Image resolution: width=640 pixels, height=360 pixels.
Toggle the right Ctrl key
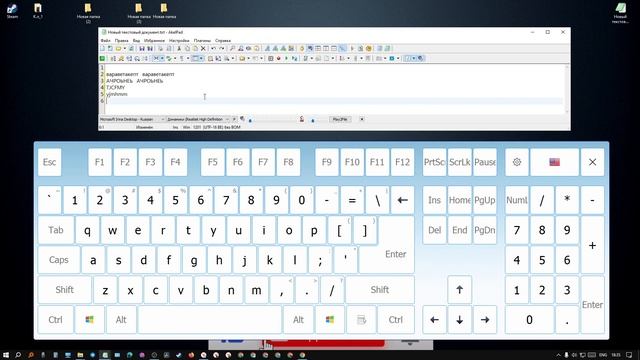tap(396, 320)
